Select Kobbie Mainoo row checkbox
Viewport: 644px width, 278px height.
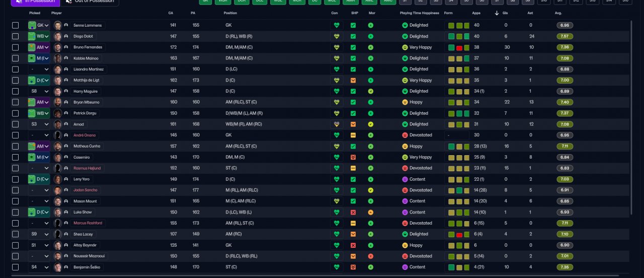point(16,58)
